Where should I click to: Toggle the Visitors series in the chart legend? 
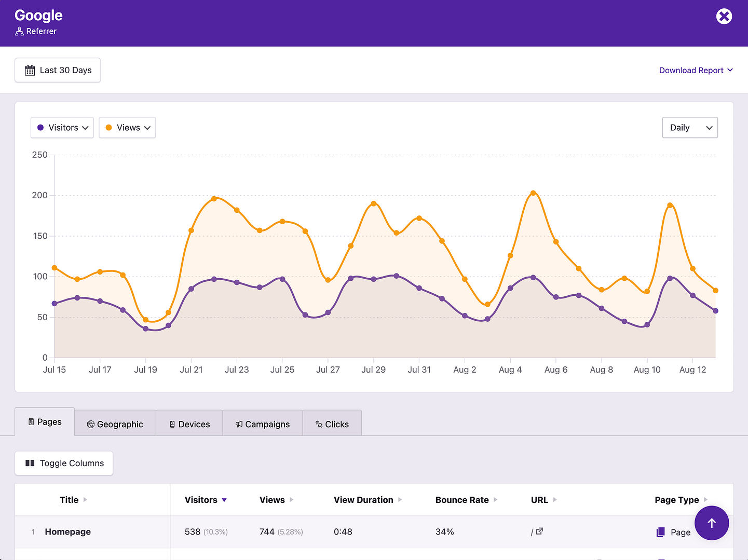click(x=62, y=127)
